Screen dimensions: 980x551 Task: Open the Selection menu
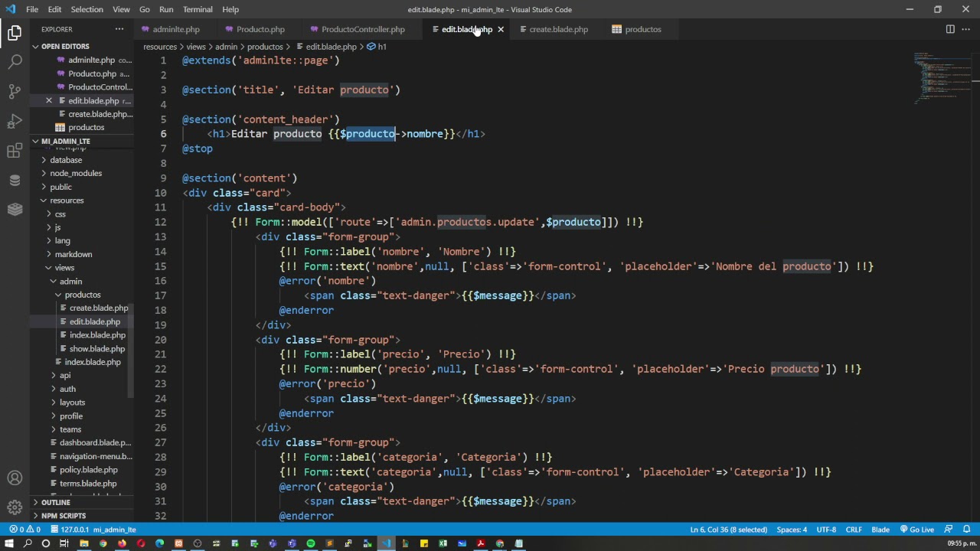[x=87, y=9]
